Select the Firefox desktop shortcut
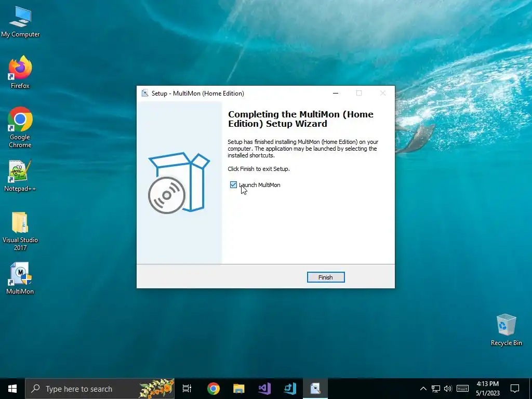Viewport: 532px width, 399px height. tap(20, 72)
